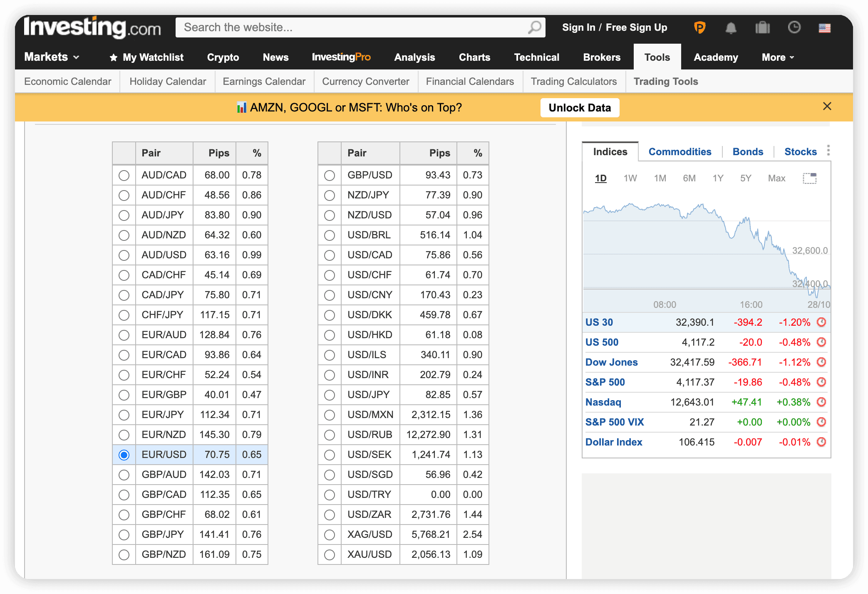Click the US flag edition icon

point(824,28)
